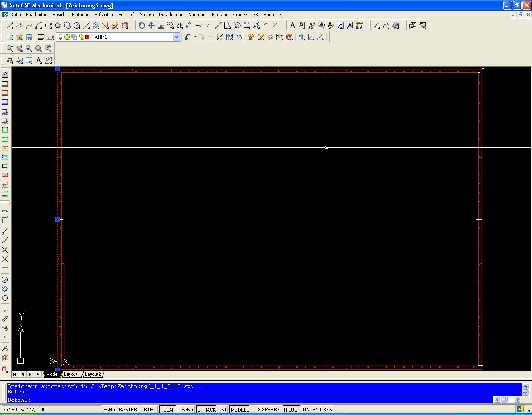532x415 pixels.
Task: Jump to last layout tab arrow
Action: pos(38,374)
